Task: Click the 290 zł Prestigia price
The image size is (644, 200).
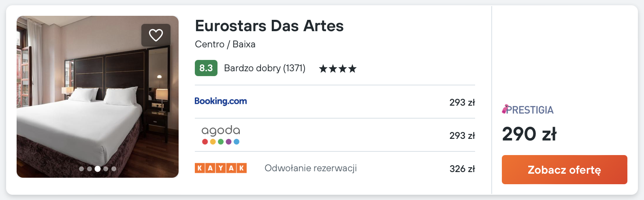Action: [529, 134]
